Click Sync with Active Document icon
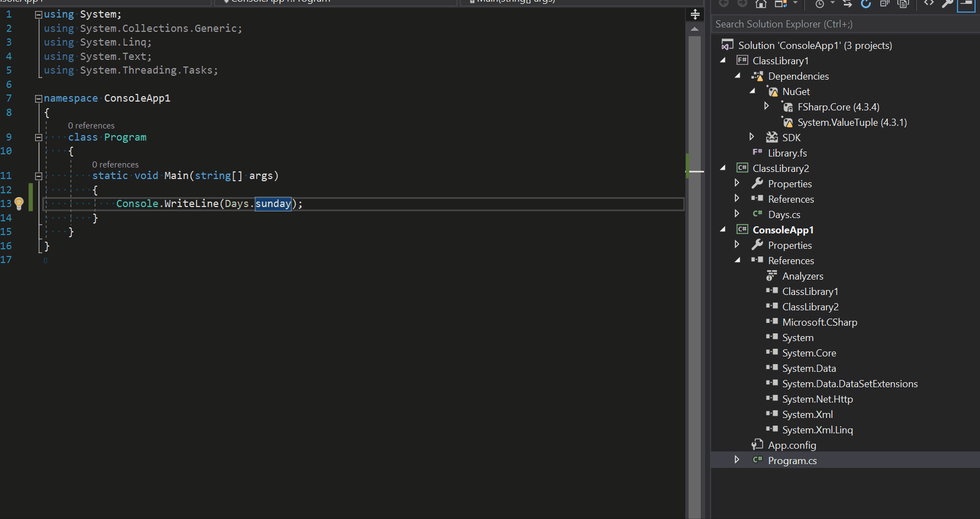Viewport: 980px width, 519px height. [x=847, y=4]
